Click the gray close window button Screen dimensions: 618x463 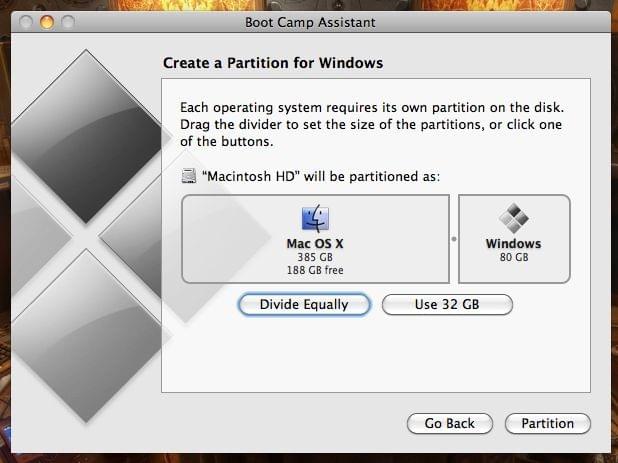[x=26, y=22]
